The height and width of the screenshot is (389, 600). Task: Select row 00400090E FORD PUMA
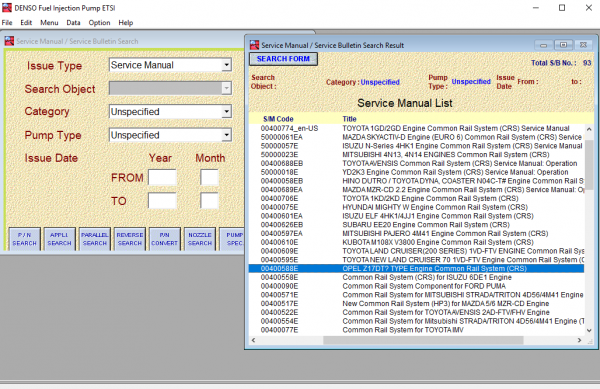416,286
